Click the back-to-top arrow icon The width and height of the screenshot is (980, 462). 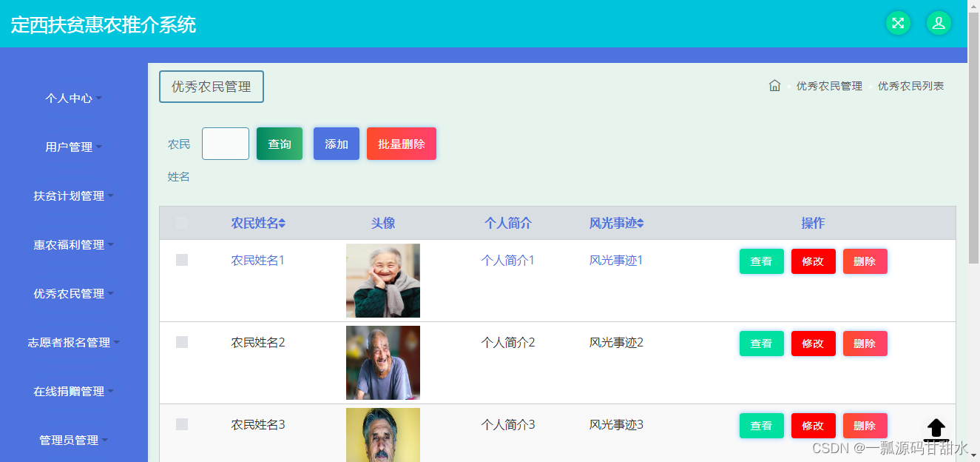pos(936,429)
